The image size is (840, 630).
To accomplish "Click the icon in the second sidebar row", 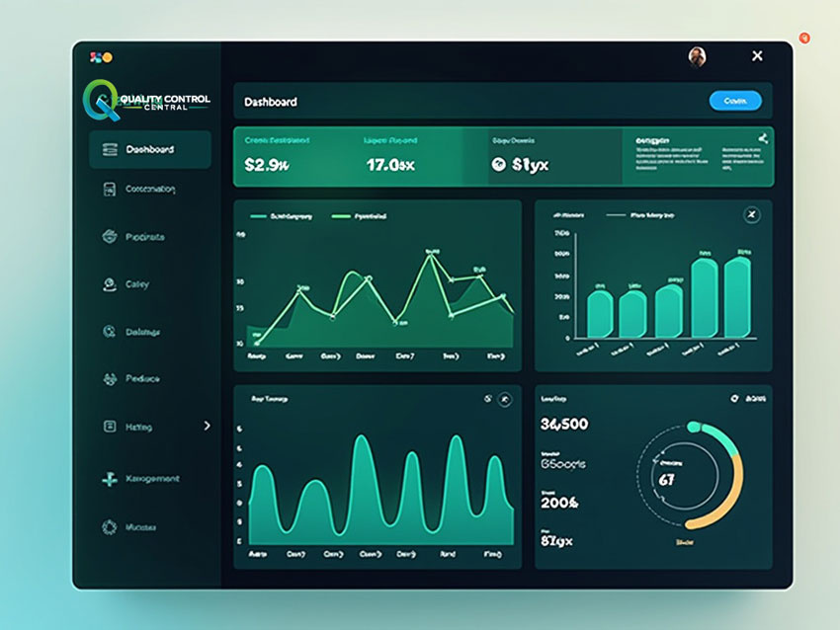I will pos(109,189).
